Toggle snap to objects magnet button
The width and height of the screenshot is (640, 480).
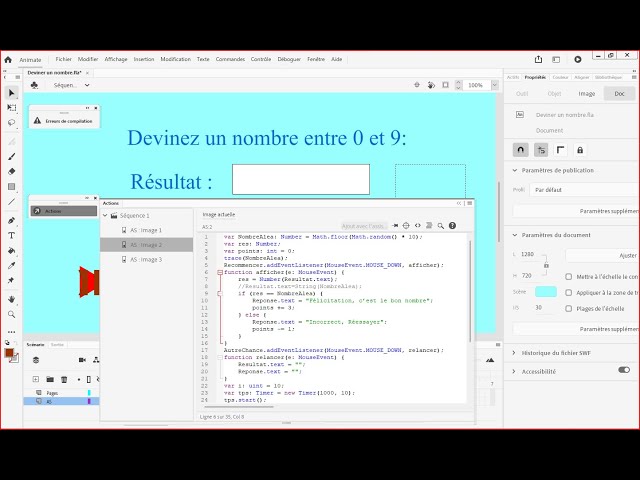(x=520, y=150)
